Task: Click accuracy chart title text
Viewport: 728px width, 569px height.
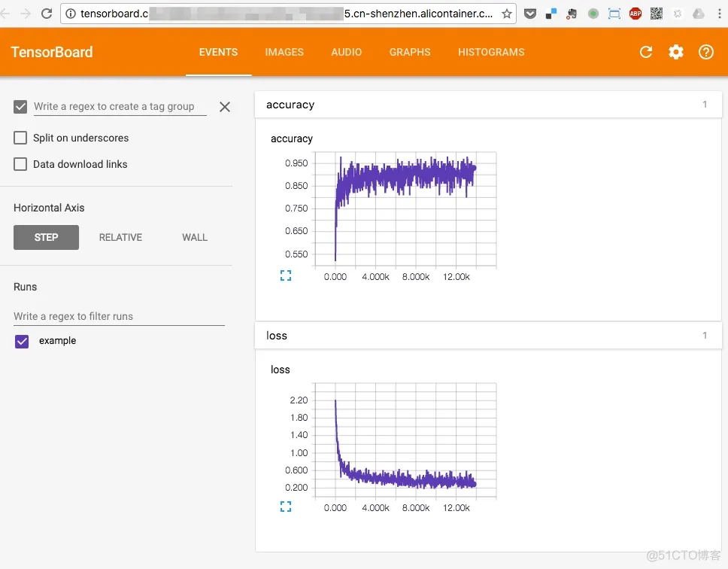Action: click(292, 139)
